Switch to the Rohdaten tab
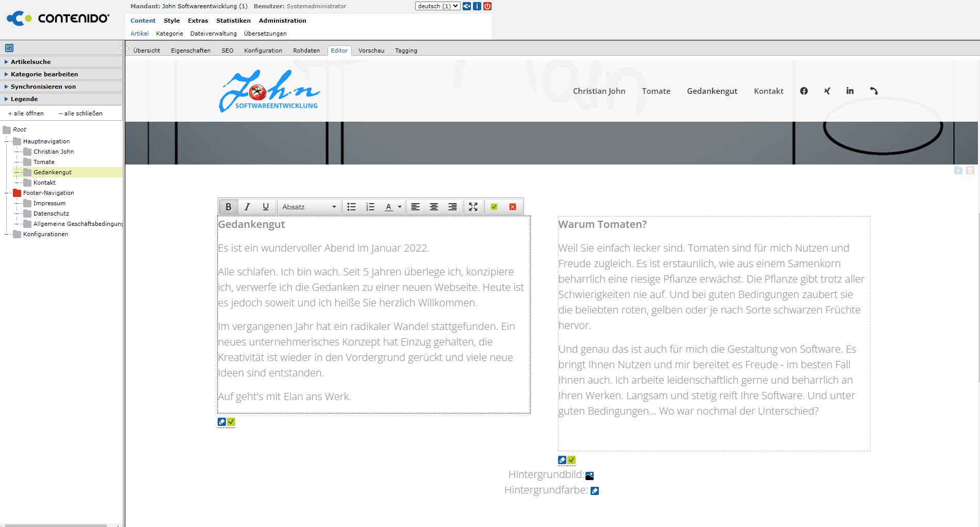 [306, 51]
